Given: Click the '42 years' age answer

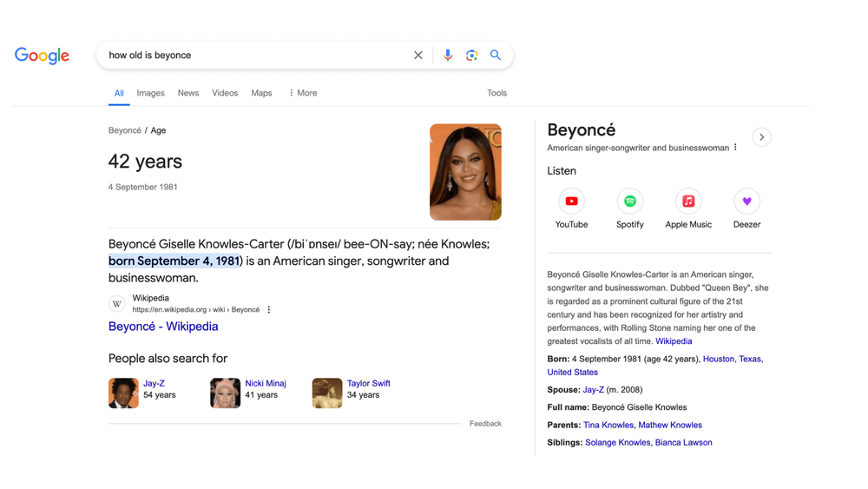Looking at the screenshot, I should [x=145, y=162].
